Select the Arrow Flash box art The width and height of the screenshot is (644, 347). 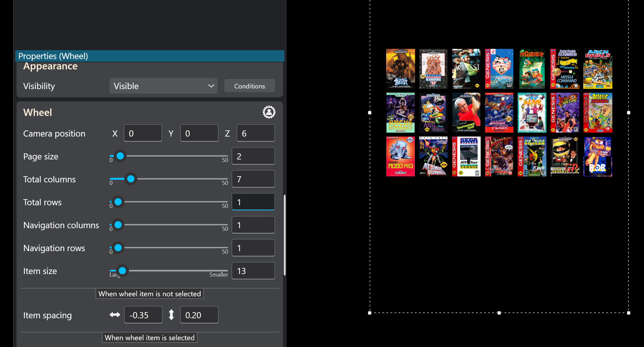click(x=499, y=113)
